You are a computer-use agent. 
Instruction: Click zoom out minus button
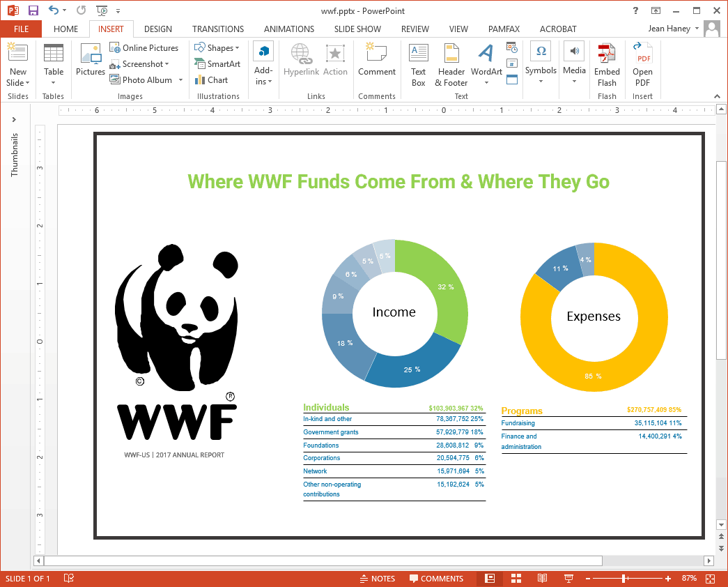(x=588, y=579)
